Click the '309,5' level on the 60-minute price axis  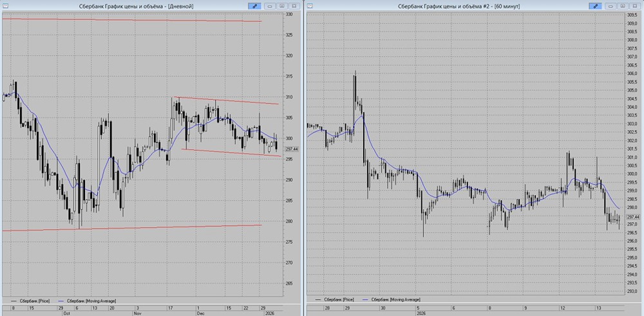pyautogui.click(x=632, y=15)
